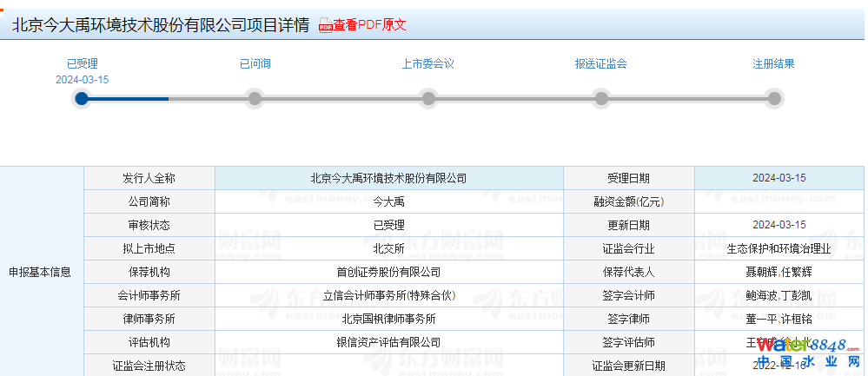Click the 报送证监会 progress step dot
The width and height of the screenshot is (868, 376).
click(601, 98)
